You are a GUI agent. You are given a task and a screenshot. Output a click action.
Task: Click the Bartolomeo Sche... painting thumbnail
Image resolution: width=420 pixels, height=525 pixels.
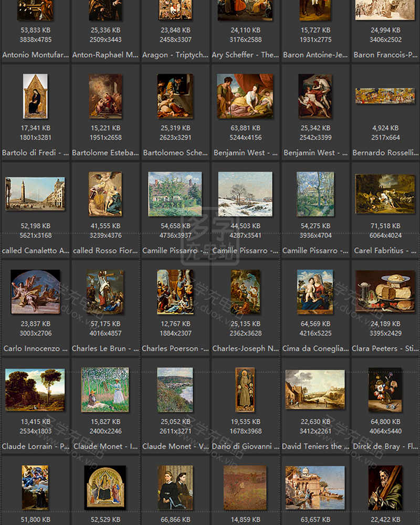click(x=175, y=96)
